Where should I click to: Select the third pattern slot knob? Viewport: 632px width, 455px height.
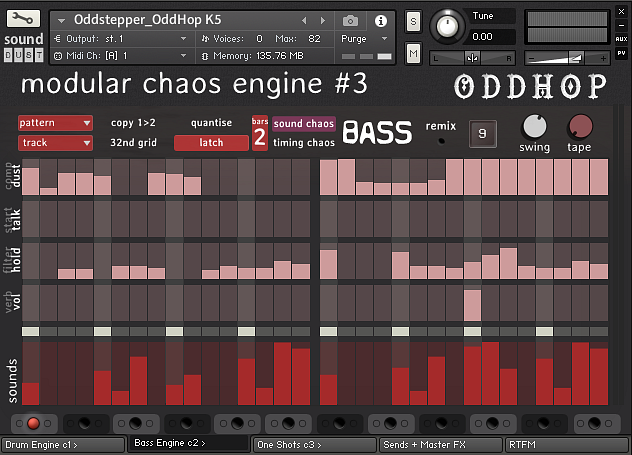click(x=135, y=423)
